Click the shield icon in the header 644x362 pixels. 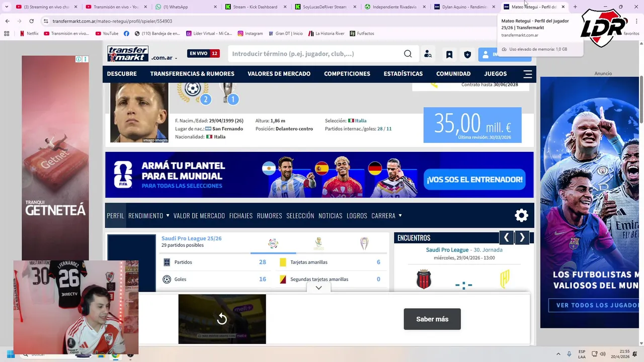pos(467,54)
